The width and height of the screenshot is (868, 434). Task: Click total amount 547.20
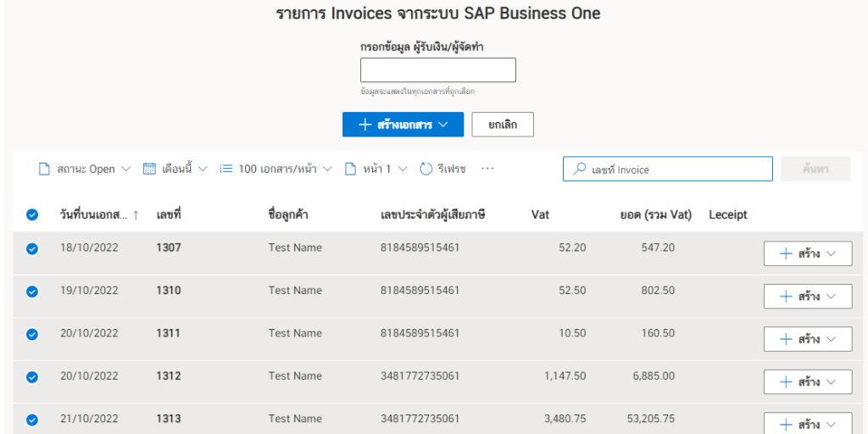658,248
